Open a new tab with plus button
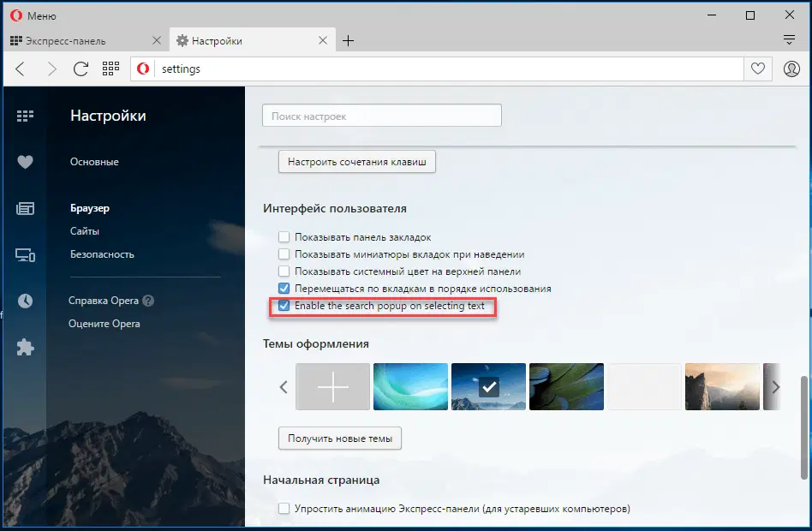The width and height of the screenshot is (812, 531). [x=349, y=40]
